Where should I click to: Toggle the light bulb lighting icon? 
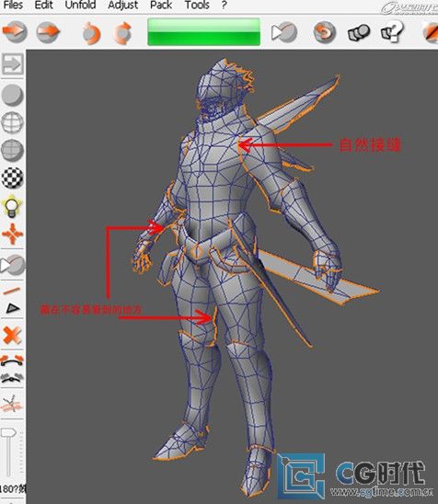coord(12,206)
